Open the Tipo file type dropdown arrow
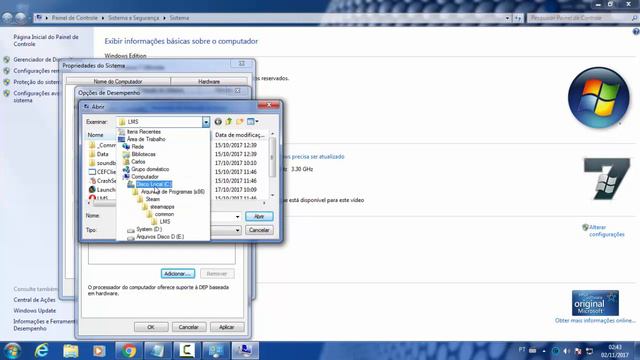This screenshot has width=640, height=360. click(238, 230)
